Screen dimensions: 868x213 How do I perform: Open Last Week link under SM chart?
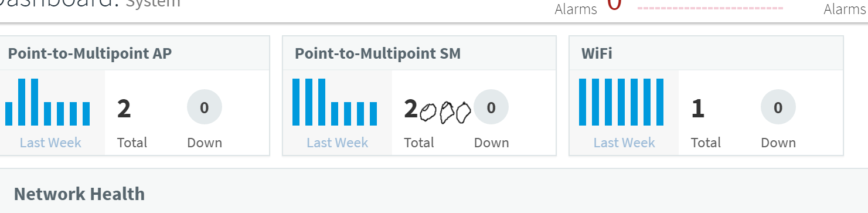click(338, 143)
